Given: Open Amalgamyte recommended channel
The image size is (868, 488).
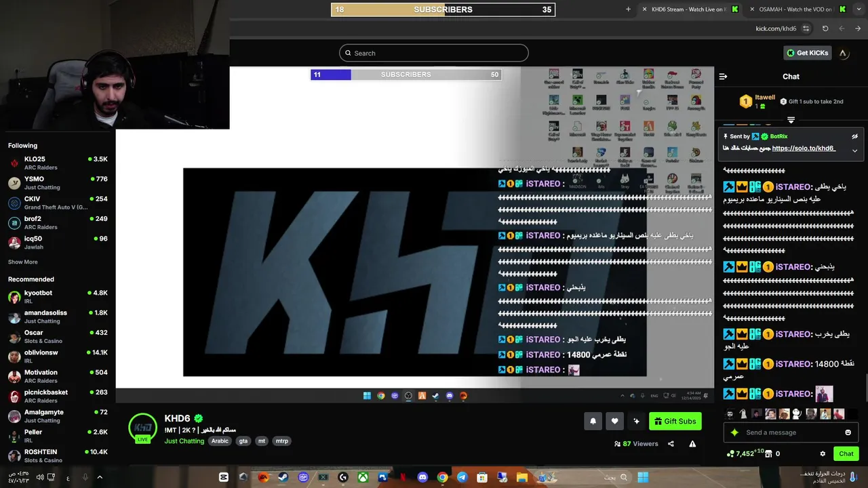Looking at the screenshot, I should pos(58,416).
